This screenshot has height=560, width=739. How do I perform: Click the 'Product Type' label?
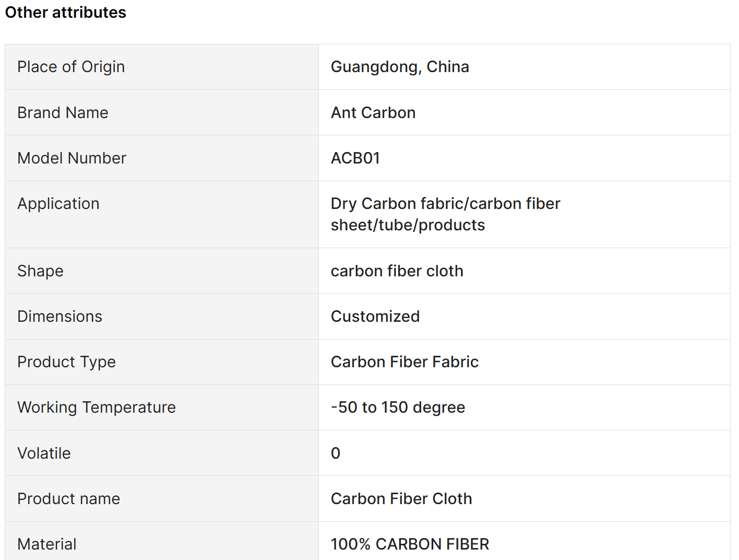pos(66,362)
